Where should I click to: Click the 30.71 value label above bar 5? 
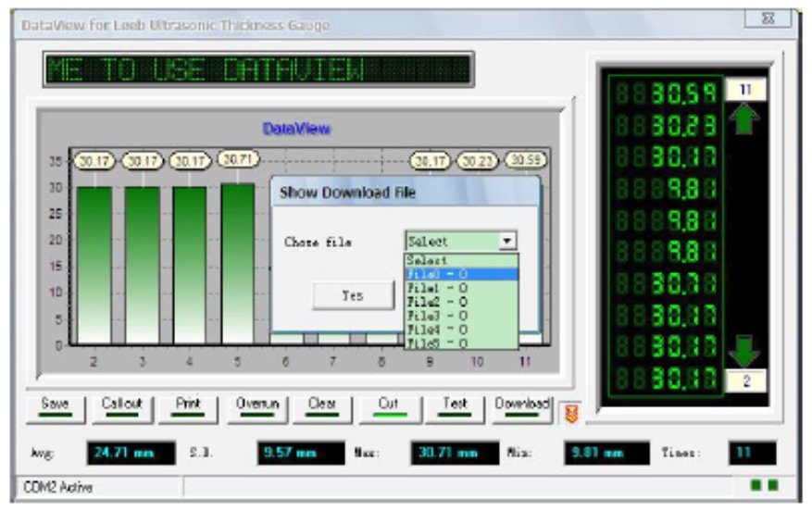[238, 159]
